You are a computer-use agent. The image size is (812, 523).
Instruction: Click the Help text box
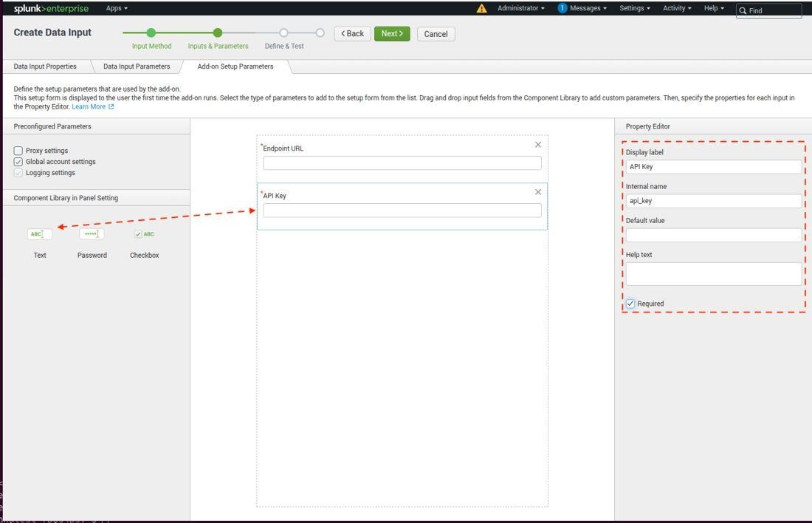coord(714,274)
